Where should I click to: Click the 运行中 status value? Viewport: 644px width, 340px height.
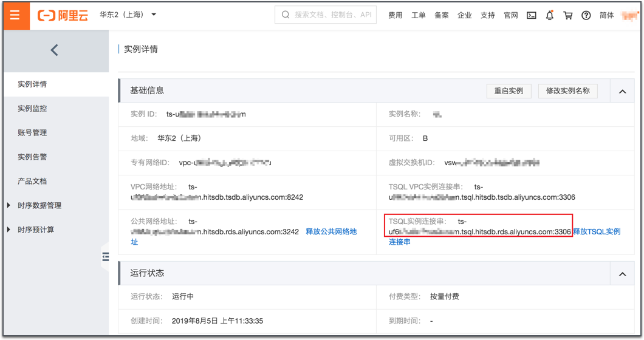click(183, 296)
